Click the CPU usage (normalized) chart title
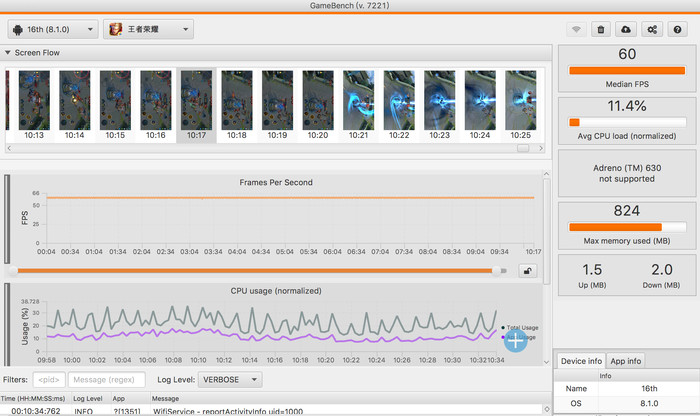This screenshot has height=416, width=700. click(276, 291)
